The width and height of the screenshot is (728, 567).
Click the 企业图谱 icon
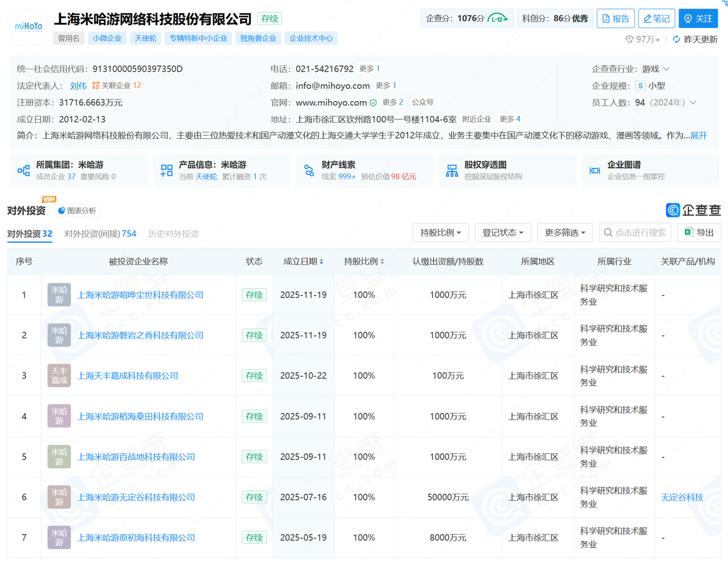tap(594, 171)
